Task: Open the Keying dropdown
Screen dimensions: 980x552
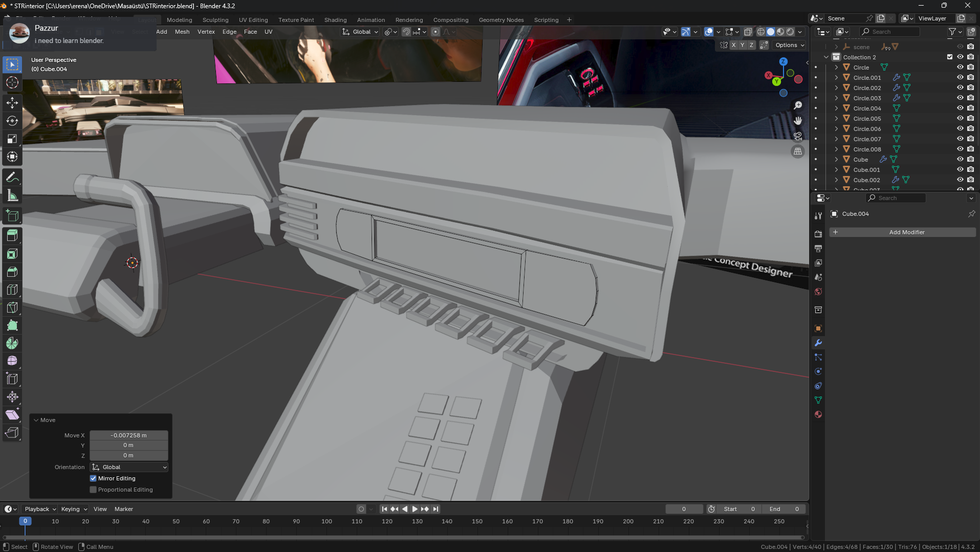Action: point(74,509)
